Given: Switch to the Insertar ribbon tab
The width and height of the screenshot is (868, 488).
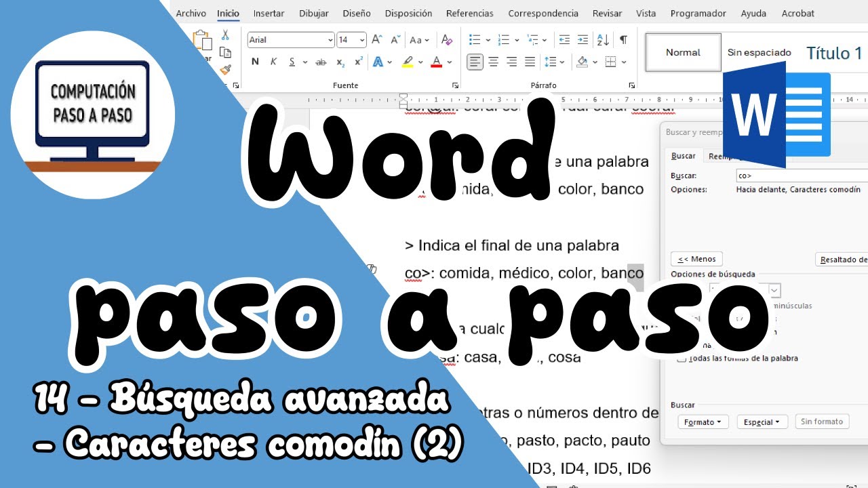Looking at the screenshot, I should (269, 14).
